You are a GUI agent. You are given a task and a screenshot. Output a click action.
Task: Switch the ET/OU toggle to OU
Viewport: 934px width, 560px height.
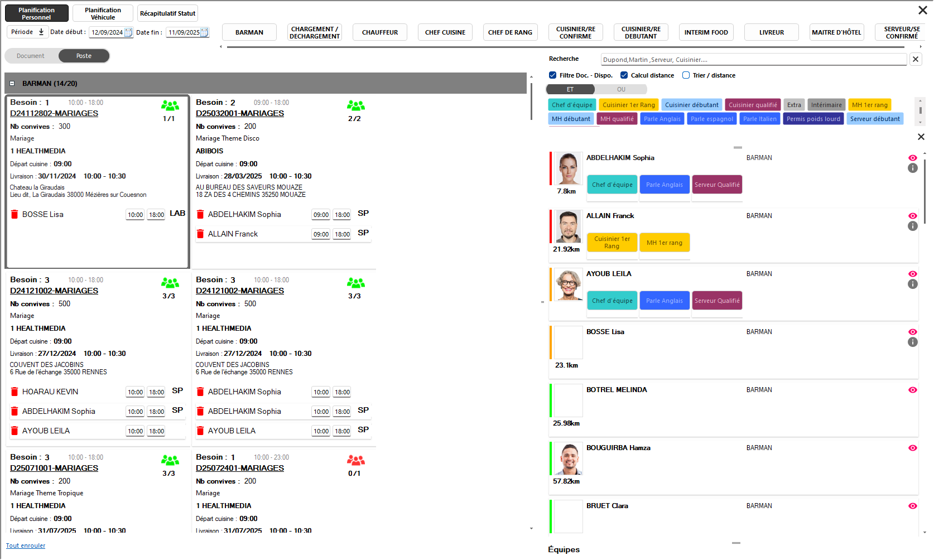(x=621, y=89)
